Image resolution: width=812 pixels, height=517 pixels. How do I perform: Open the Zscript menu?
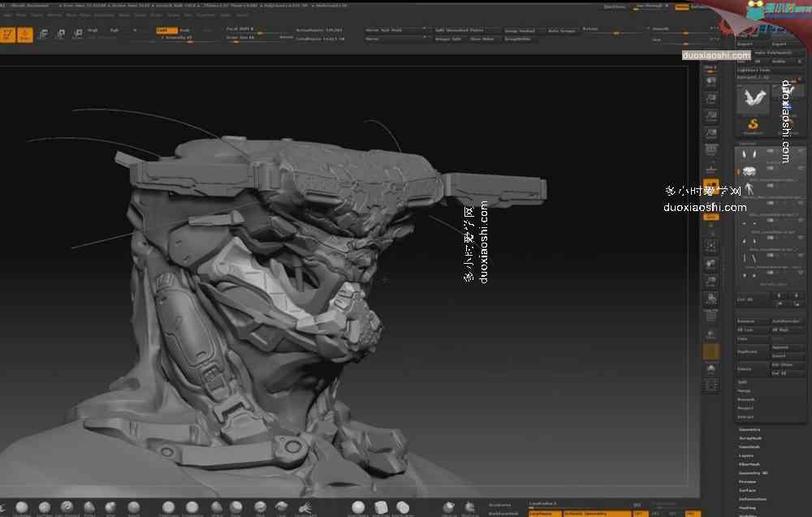click(242, 15)
